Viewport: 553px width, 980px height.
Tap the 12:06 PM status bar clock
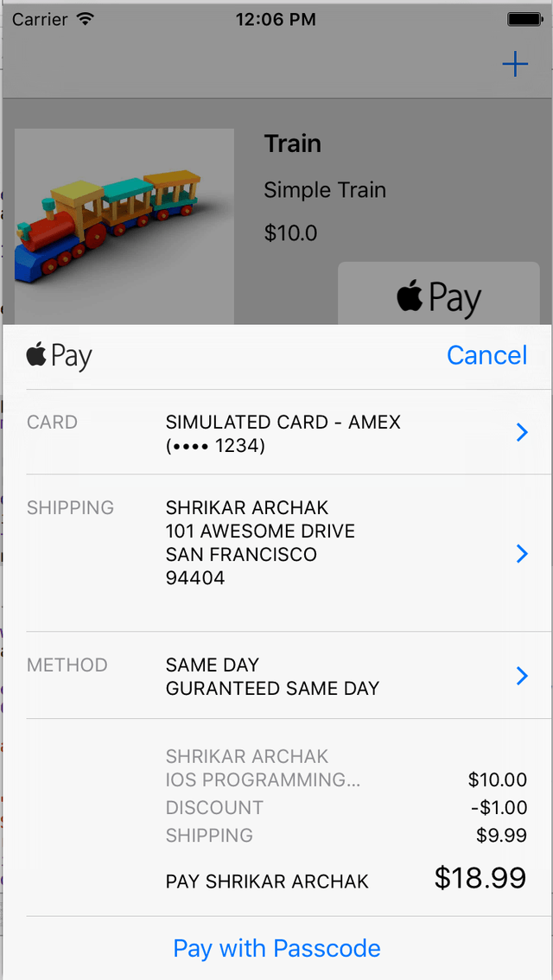(276, 19)
